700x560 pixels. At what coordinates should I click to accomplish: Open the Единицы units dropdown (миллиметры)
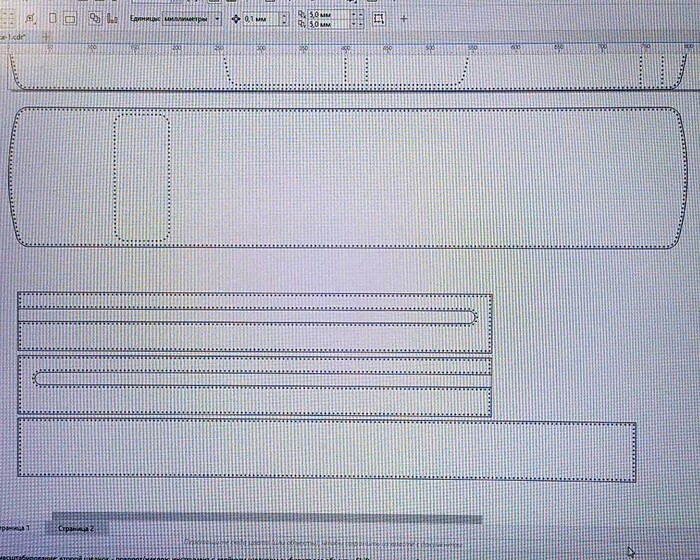pyautogui.click(x=192, y=19)
